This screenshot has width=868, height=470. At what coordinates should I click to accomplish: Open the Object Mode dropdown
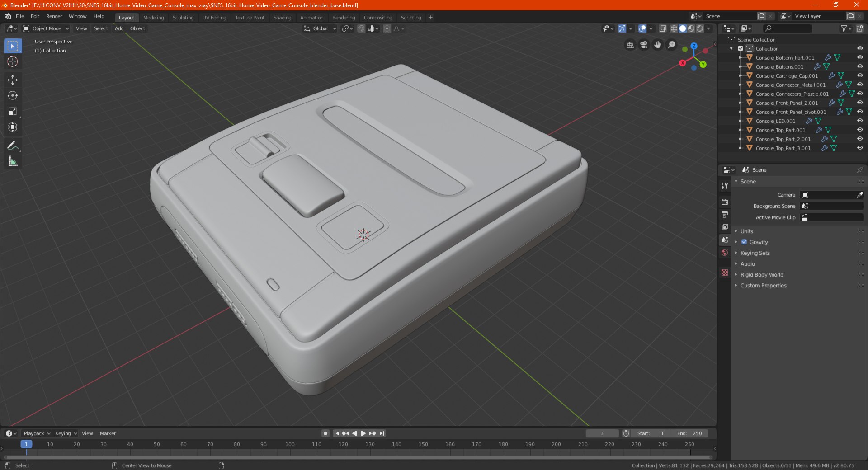46,28
